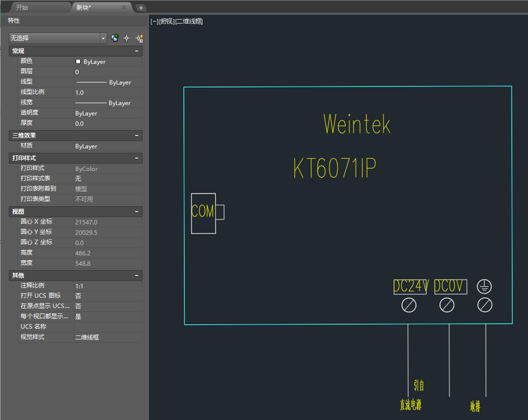Click the 打印样式表 value 无
The height and width of the screenshot is (420, 528).
pos(108,179)
